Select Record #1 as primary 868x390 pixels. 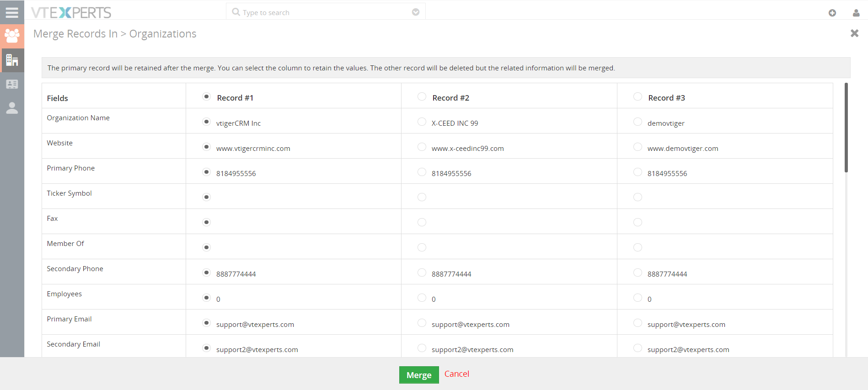tap(207, 96)
